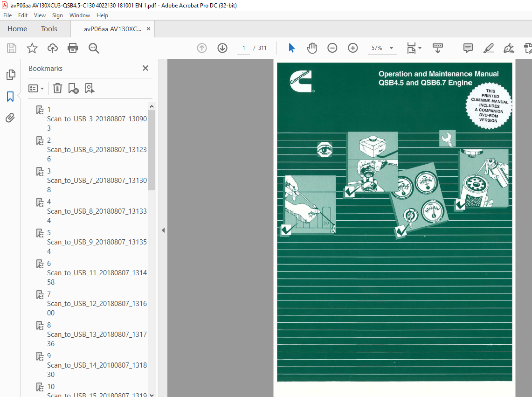Click the Sign document pen icon
This screenshot has width=532, height=397.
pyautogui.click(x=509, y=48)
